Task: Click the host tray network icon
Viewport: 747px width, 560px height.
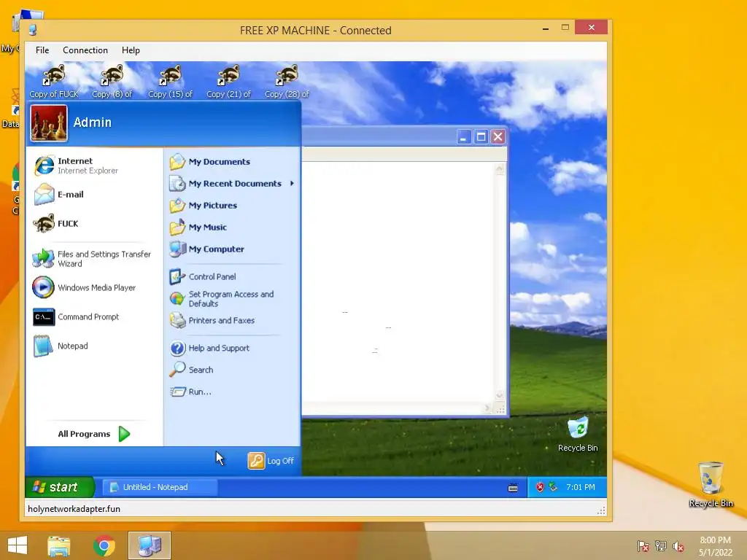Action: [x=661, y=546]
